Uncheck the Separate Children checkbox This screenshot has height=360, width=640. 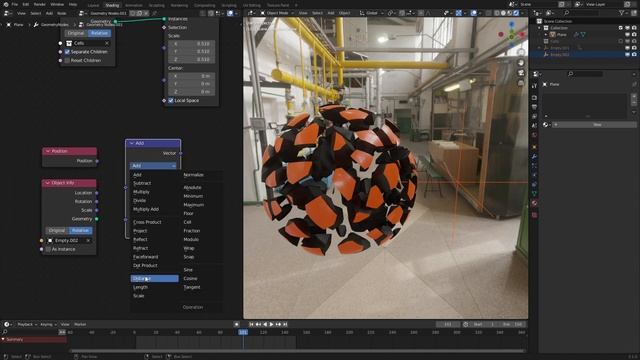[67, 52]
